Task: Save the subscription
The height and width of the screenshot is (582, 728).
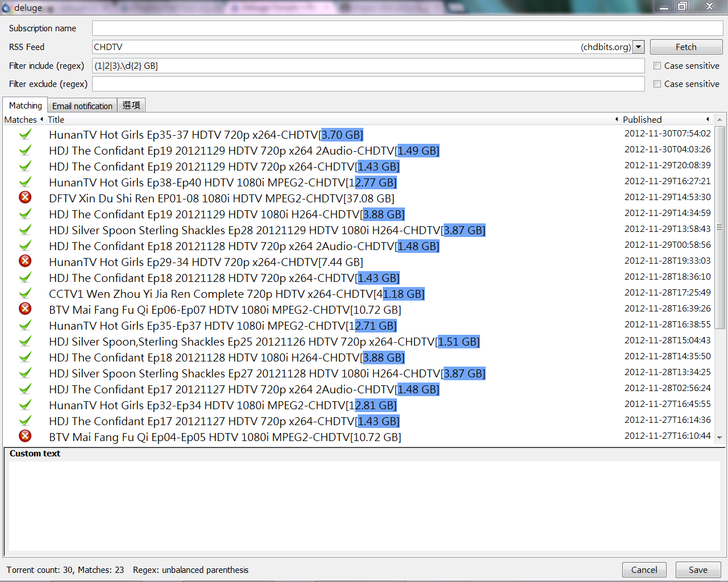Action: click(x=698, y=570)
